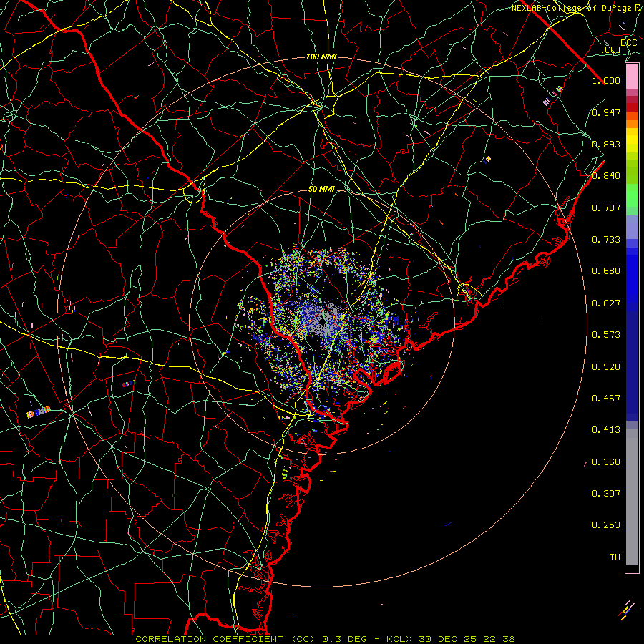Click the 0.253 scale value

click(x=606, y=525)
